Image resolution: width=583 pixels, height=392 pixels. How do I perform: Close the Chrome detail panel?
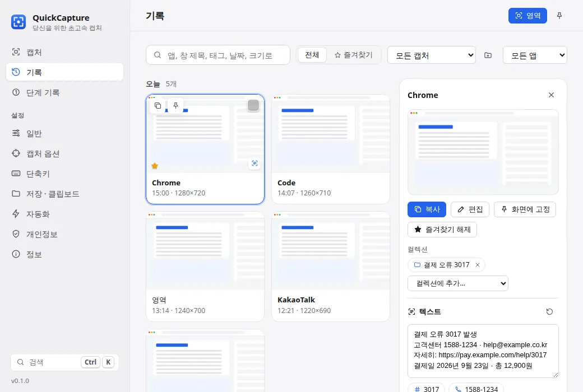tap(551, 95)
